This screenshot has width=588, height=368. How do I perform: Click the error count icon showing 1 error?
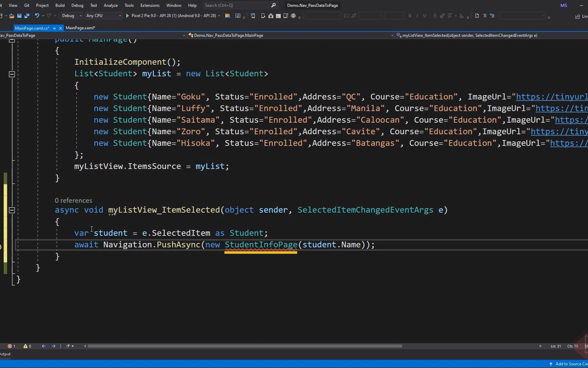tap(11, 346)
